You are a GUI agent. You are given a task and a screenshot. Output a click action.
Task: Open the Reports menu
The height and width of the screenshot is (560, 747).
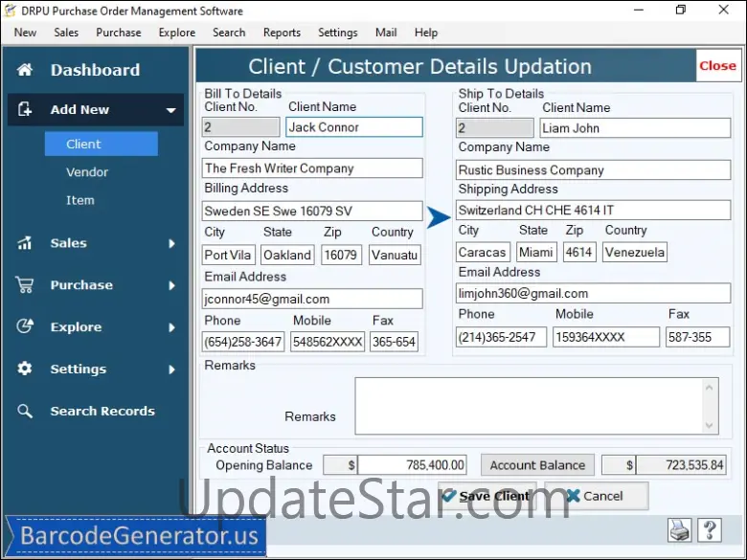[x=282, y=33]
